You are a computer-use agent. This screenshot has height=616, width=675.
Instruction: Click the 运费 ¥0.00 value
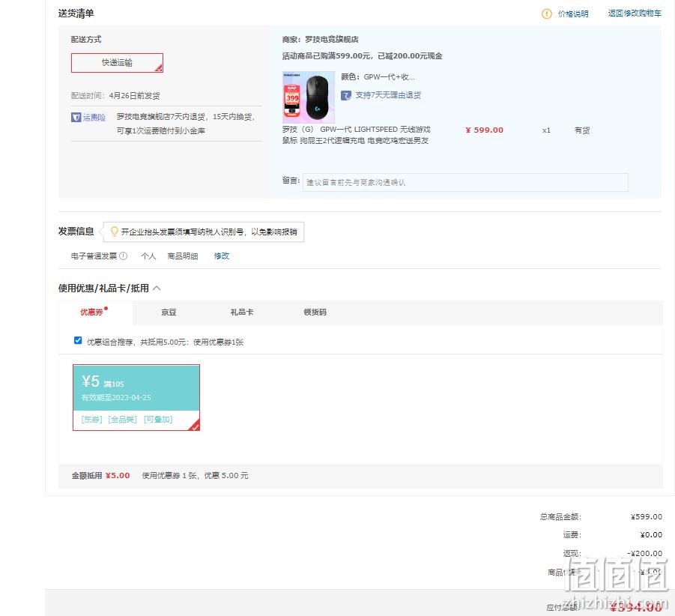tap(651, 535)
